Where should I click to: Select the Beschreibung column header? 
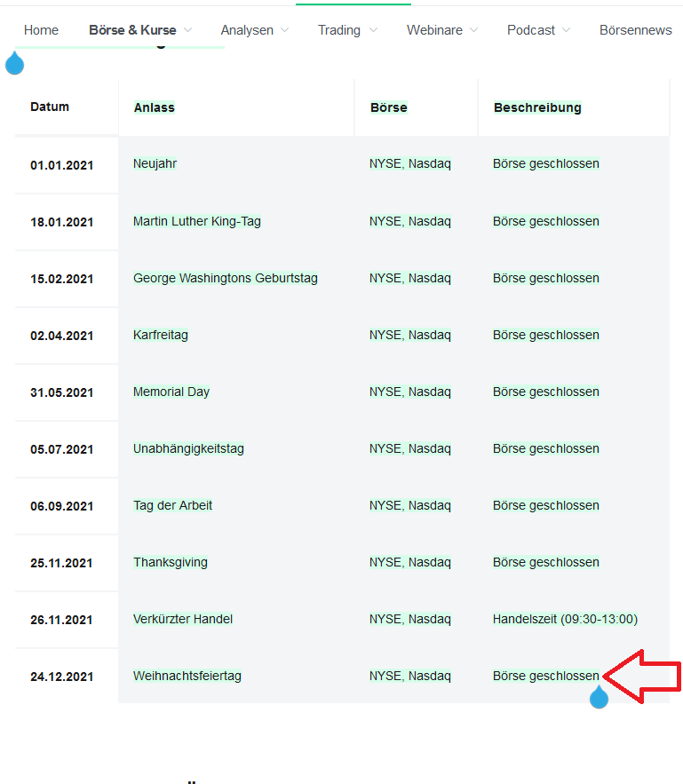[x=537, y=107]
